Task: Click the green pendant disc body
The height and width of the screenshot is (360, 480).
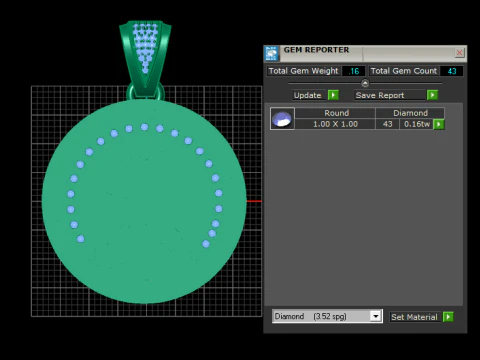Action: [144, 202]
